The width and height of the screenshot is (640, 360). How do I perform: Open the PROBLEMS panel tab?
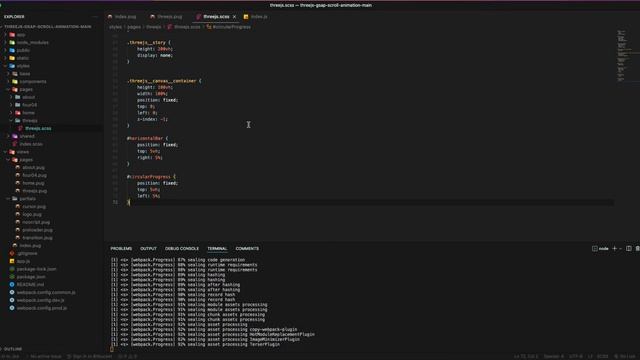[x=121, y=249]
